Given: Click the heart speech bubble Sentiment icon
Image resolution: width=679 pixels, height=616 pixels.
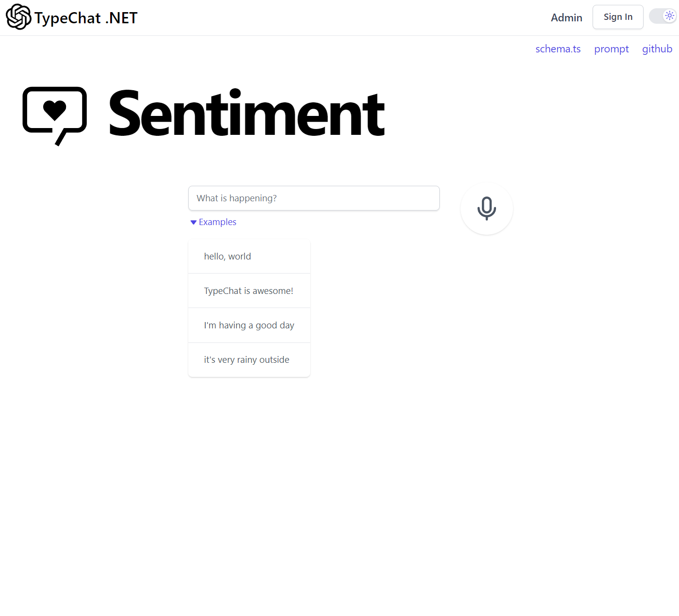Looking at the screenshot, I should pyautogui.click(x=55, y=116).
